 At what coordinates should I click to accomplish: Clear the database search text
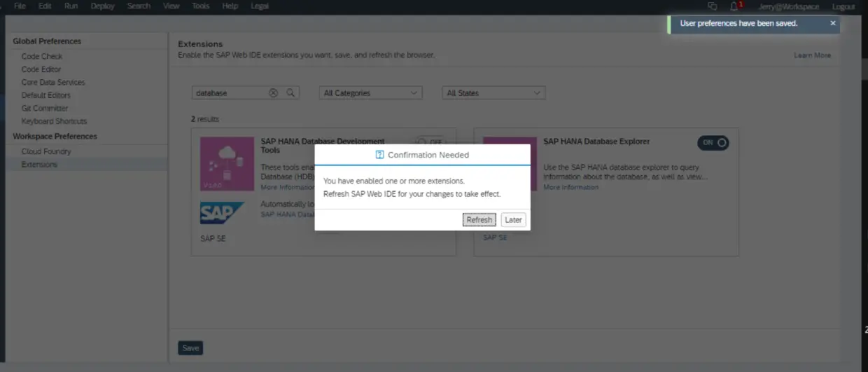click(x=274, y=92)
